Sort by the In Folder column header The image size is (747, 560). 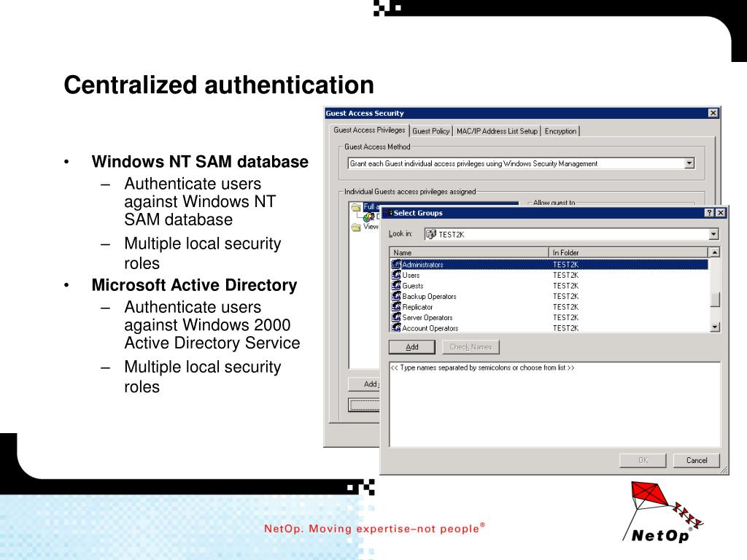tap(628, 252)
